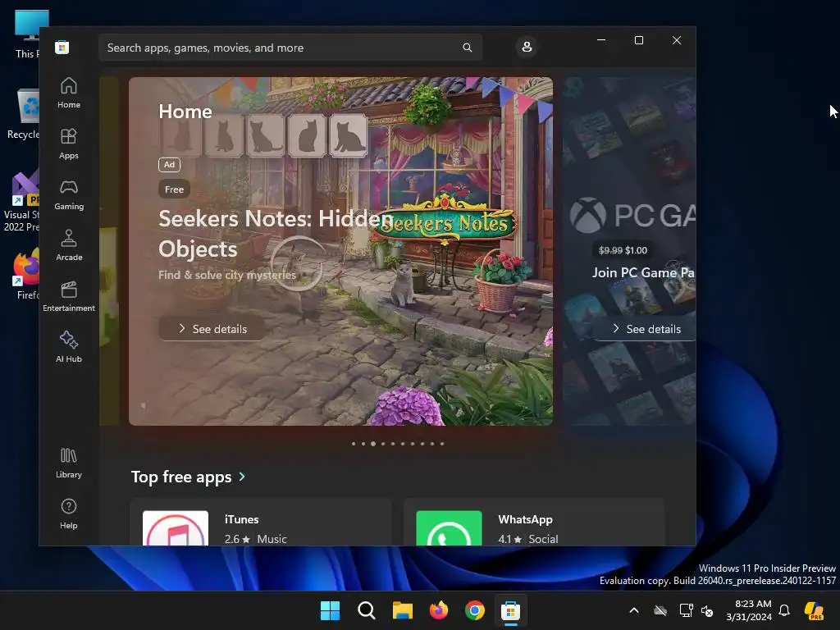Screen dimensions: 840x630
Task: Select the Visual Studio 2022 desktop shortcut
Action: coord(21,202)
